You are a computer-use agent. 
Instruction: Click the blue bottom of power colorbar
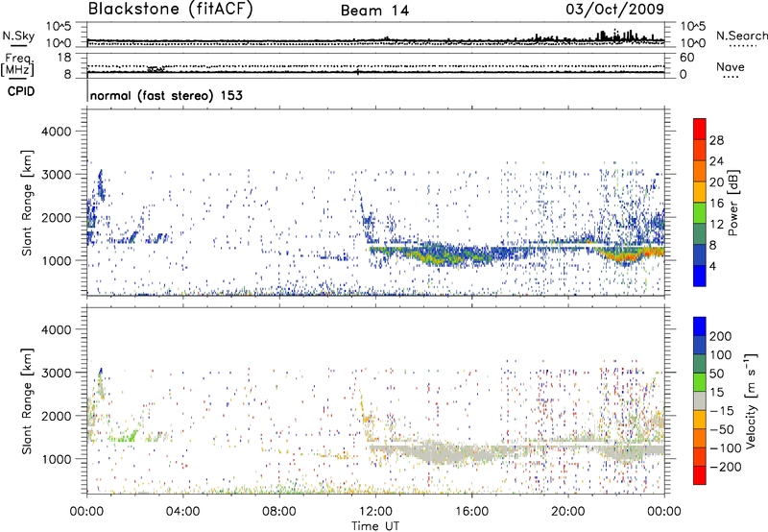pos(700,276)
